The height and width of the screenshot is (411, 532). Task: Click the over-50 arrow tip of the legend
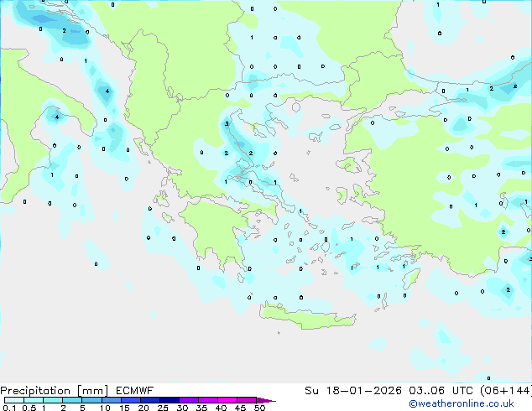(x=266, y=400)
